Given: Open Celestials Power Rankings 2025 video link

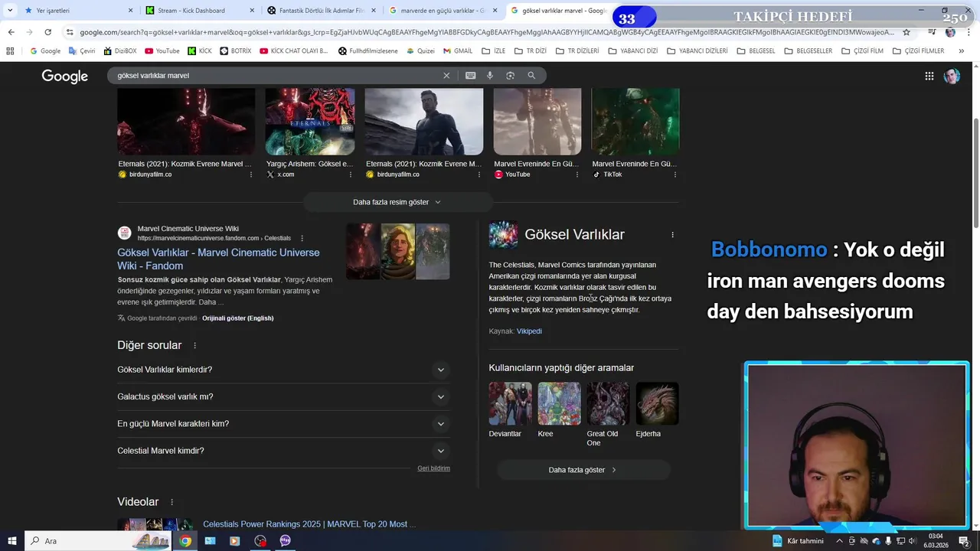Looking at the screenshot, I should [309, 524].
